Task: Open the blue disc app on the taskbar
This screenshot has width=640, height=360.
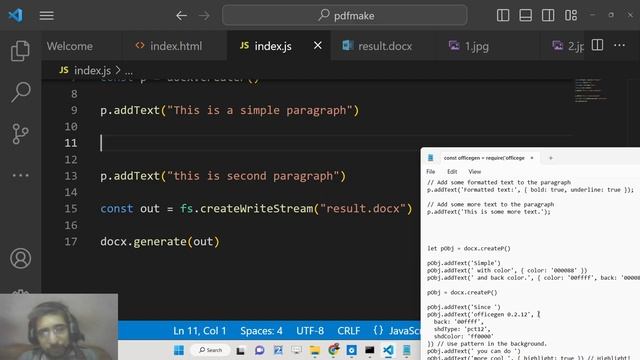Action: (x=351, y=350)
